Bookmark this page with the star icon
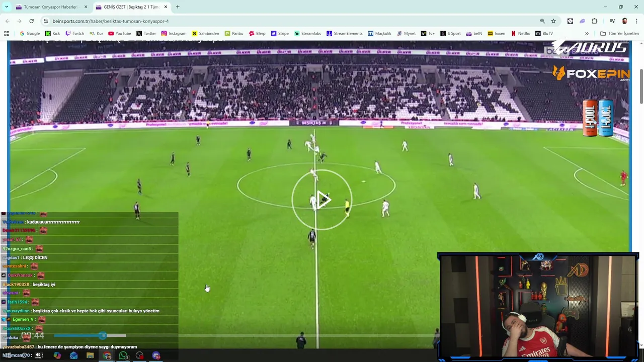Viewport: 644px width, 362px height. tap(553, 21)
